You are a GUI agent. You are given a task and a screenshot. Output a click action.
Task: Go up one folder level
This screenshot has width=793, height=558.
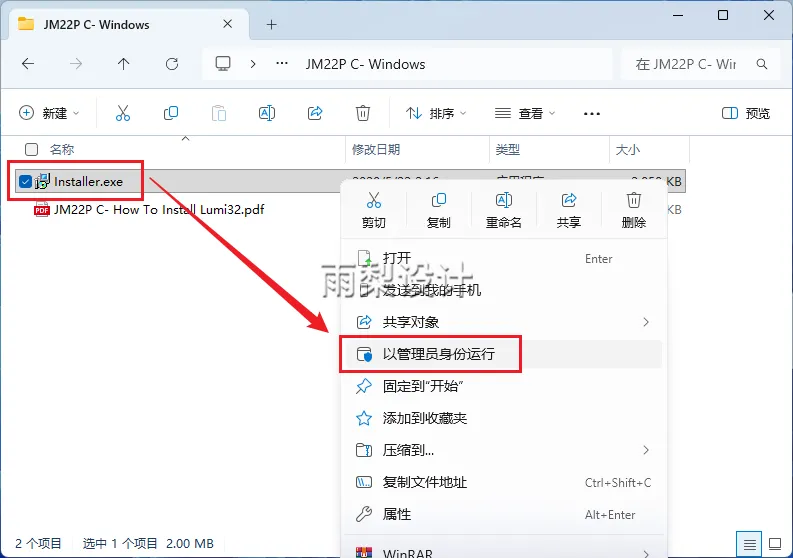pos(123,64)
